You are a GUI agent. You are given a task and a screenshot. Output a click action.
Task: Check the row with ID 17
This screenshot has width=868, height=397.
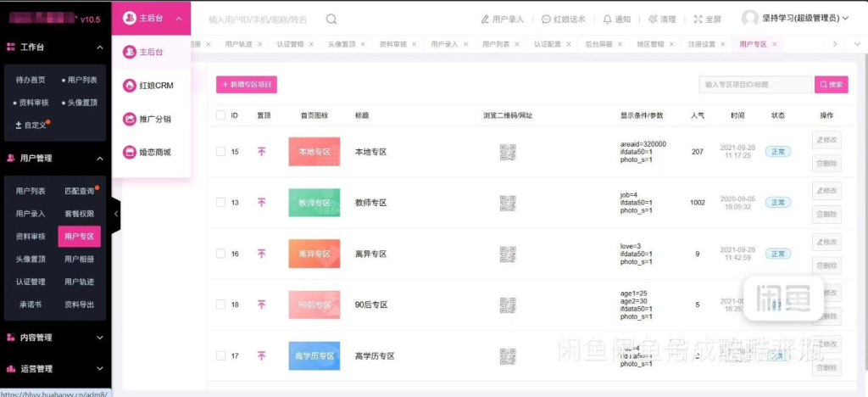click(x=221, y=355)
